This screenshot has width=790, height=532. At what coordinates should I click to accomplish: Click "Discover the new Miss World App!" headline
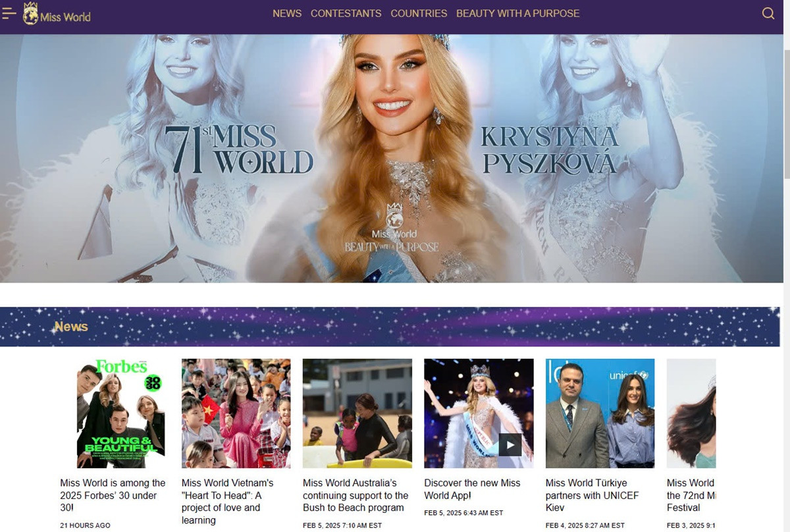pyautogui.click(x=472, y=489)
